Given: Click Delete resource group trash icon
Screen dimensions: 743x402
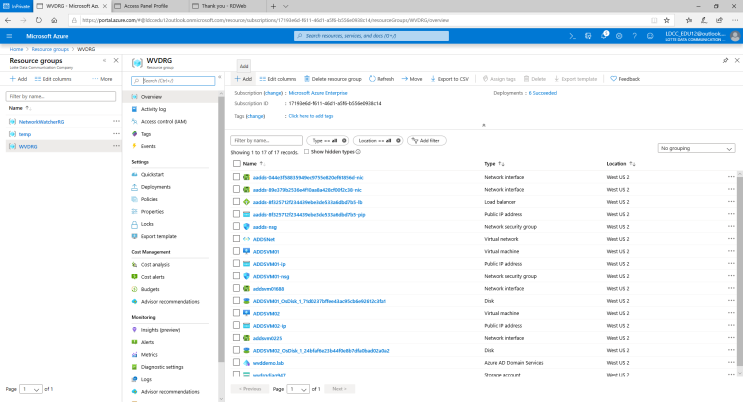Looking at the screenshot, I should pos(306,78).
